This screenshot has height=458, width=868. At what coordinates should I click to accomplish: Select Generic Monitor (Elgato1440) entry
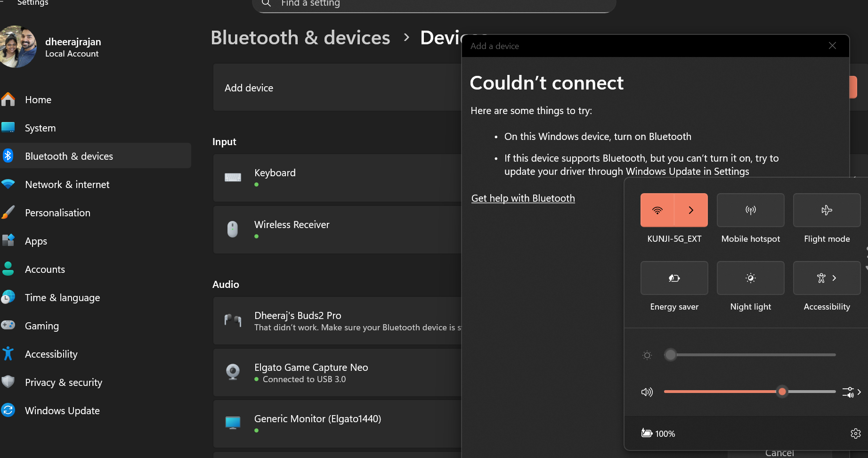(x=337, y=424)
